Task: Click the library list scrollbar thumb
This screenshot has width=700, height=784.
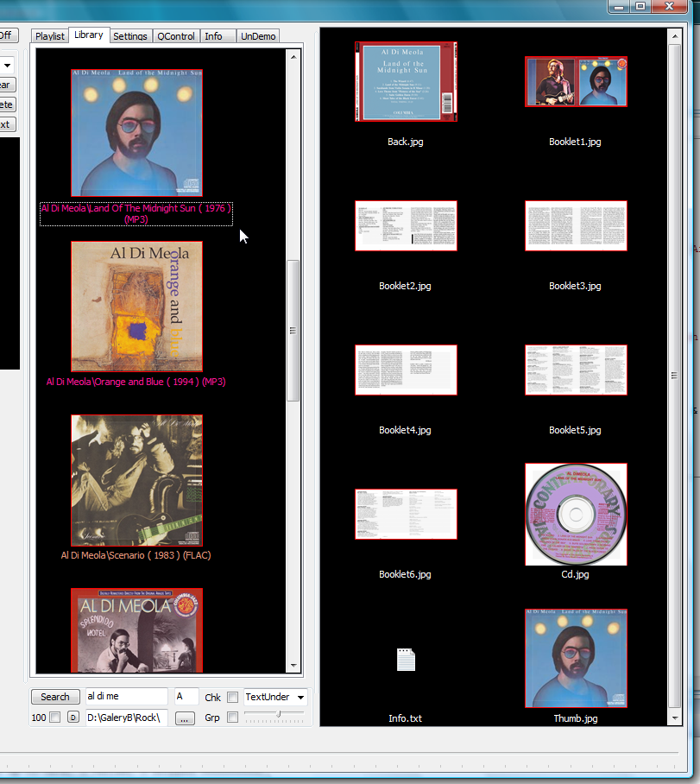Action: tap(293, 331)
